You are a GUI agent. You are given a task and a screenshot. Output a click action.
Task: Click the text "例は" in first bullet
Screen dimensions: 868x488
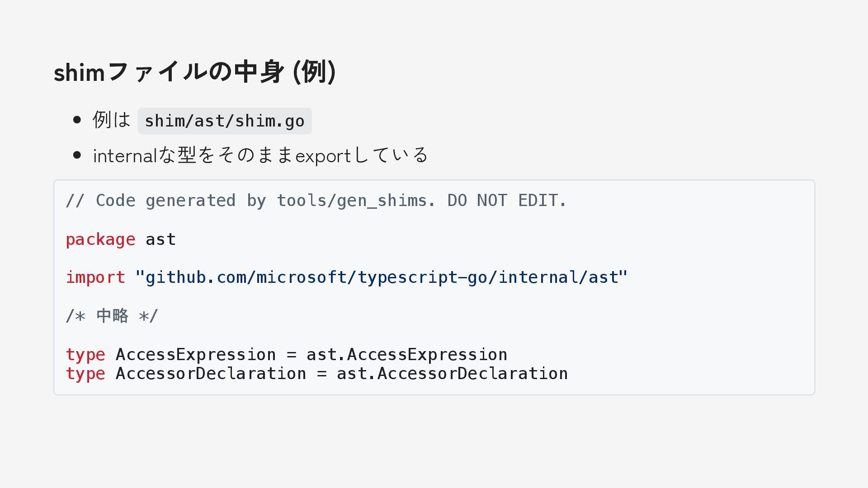(x=112, y=120)
